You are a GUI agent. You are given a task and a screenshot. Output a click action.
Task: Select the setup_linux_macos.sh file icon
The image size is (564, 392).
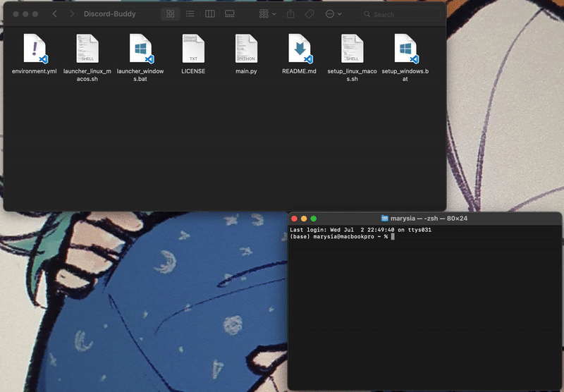[x=352, y=49]
